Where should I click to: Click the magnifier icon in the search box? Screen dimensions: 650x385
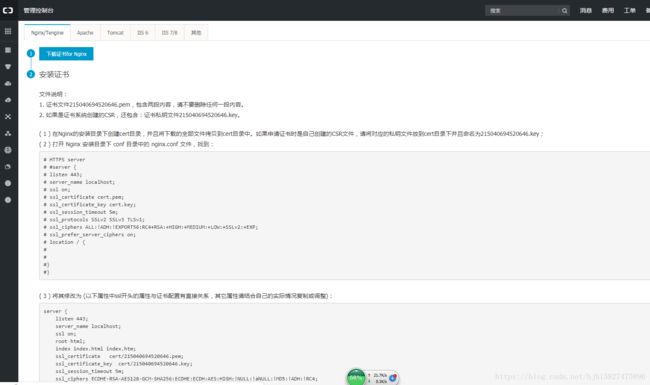click(x=564, y=11)
